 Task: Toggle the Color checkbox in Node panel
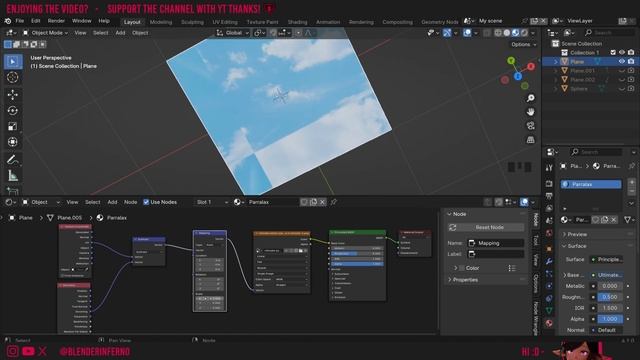462,268
